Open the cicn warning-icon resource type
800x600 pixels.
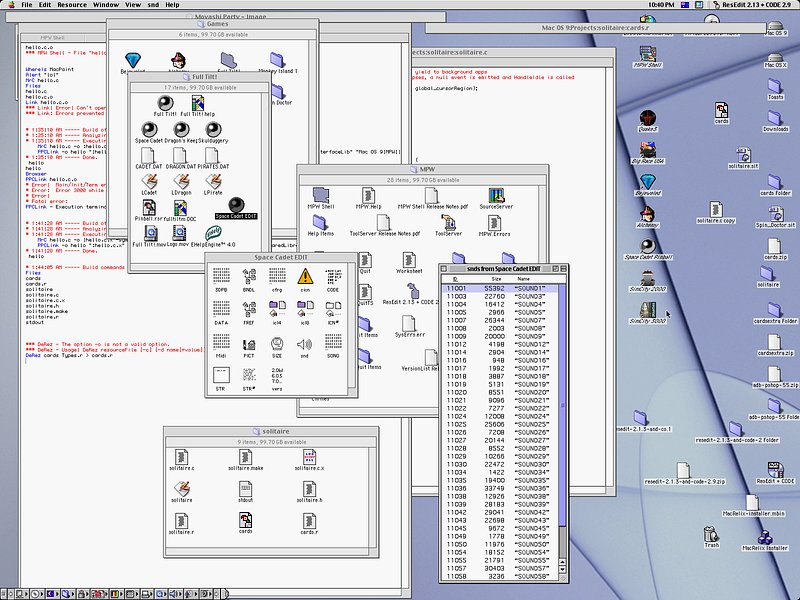pyautogui.click(x=305, y=277)
